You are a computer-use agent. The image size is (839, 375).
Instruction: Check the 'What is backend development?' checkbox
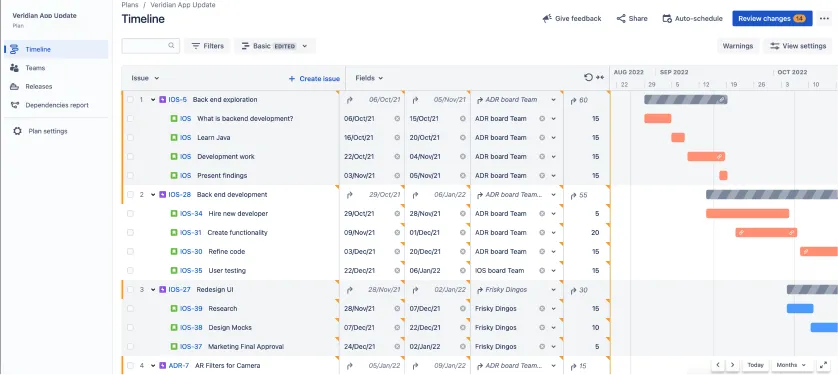130,119
